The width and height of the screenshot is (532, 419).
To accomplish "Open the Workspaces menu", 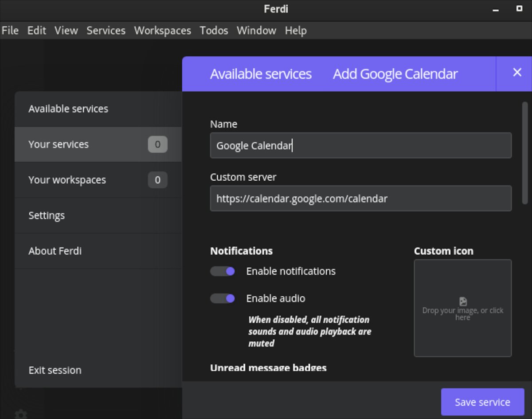I will (x=162, y=31).
